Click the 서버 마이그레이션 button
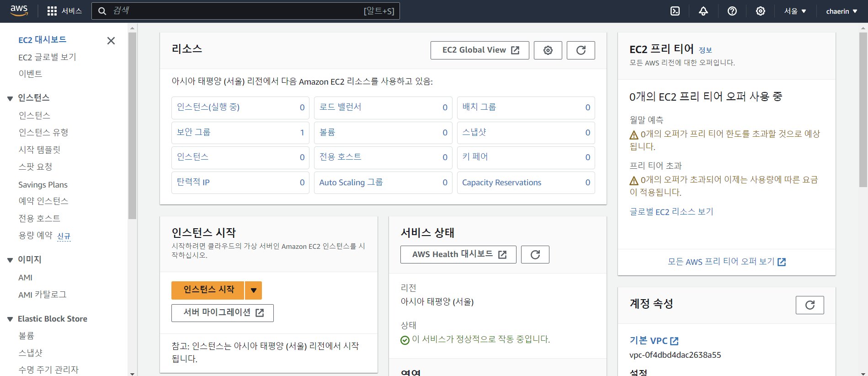This screenshot has width=868, height=376. coord(223,313)
